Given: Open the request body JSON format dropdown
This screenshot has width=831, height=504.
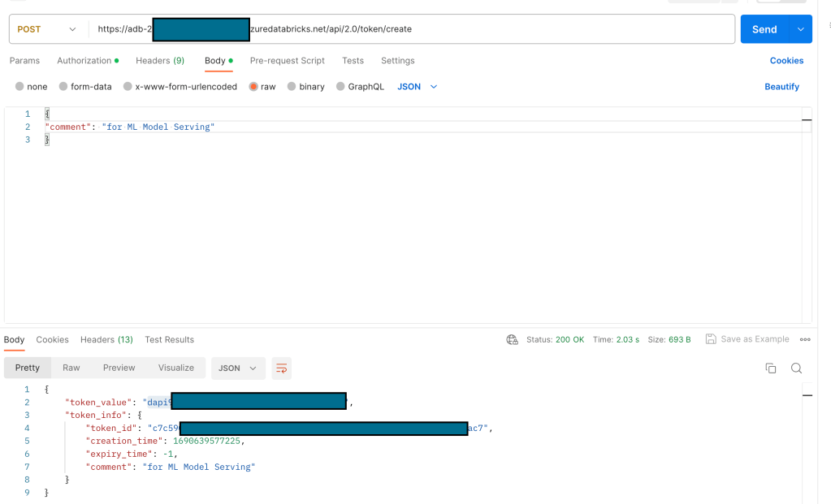Looking at the screenshot, I should point(417,87).
